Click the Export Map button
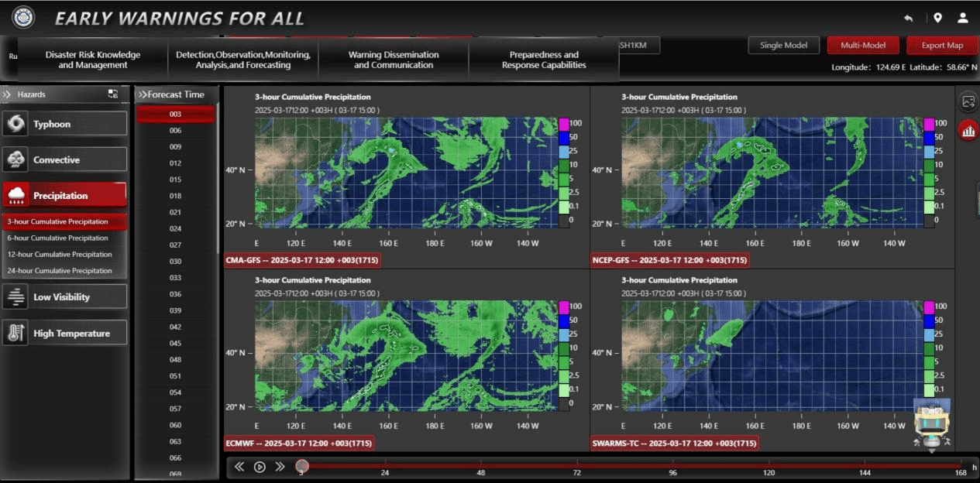 942,46
